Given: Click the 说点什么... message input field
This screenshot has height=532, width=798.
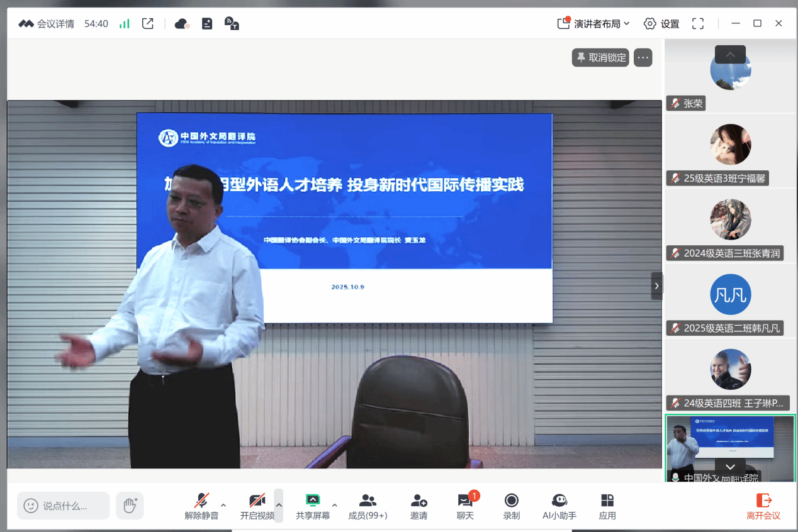Looking at the screenshot, I should [x=64, y=506].
